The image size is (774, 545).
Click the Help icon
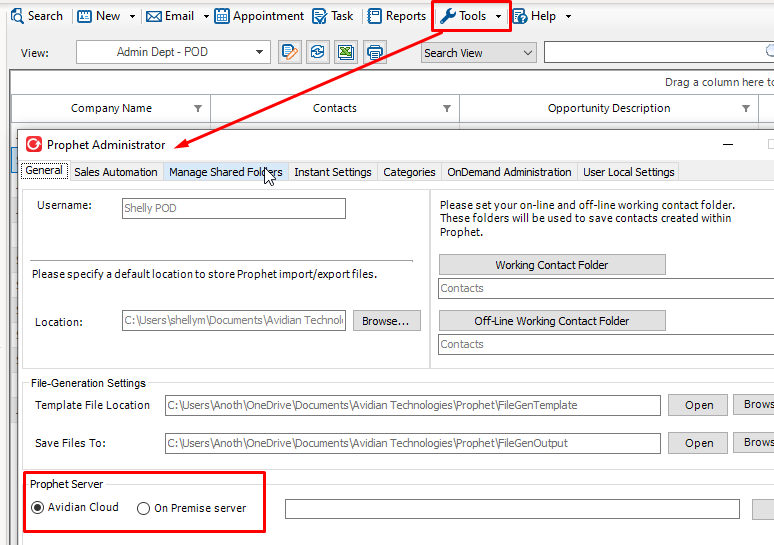click(520, 16)
